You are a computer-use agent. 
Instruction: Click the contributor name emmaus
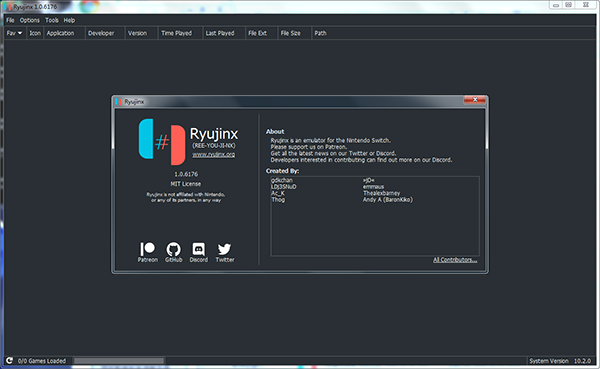click(373, 187)
